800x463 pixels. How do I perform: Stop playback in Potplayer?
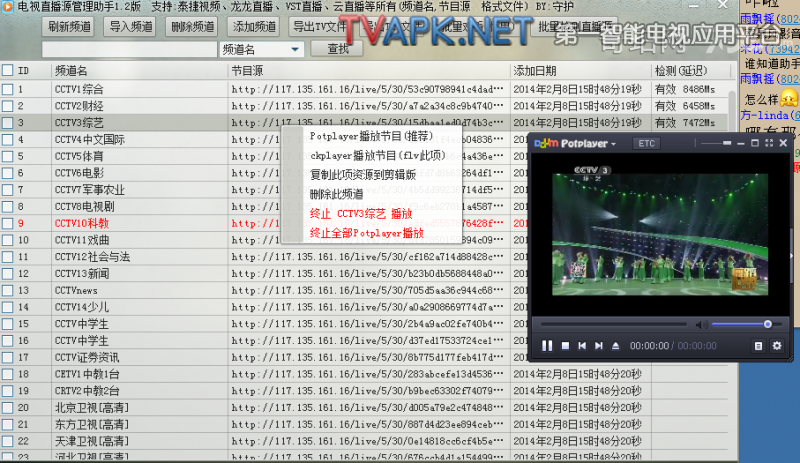point(565,346)
